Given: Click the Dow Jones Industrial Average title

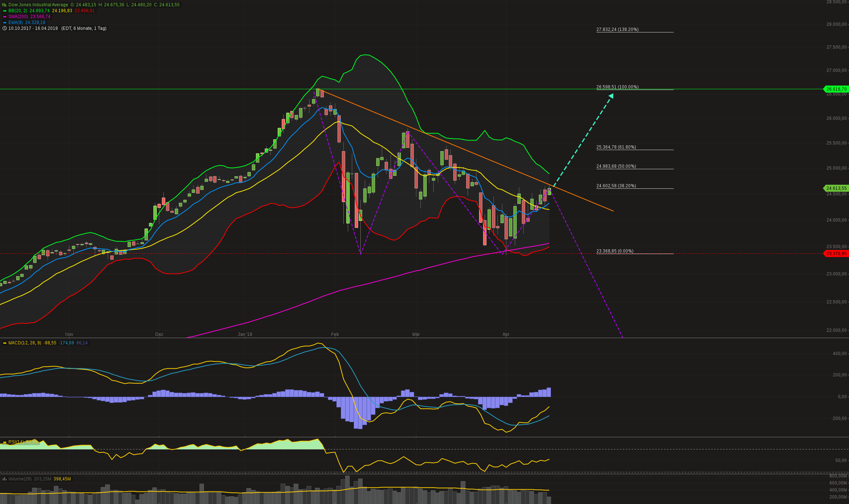Looking at the screenshot, I should (38, 5).
